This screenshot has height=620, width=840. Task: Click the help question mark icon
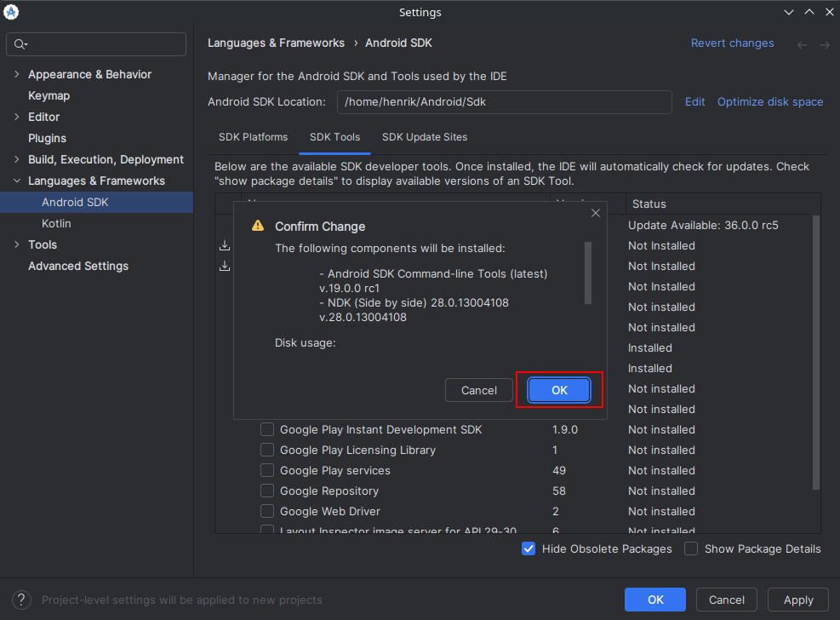coord(21,600)
